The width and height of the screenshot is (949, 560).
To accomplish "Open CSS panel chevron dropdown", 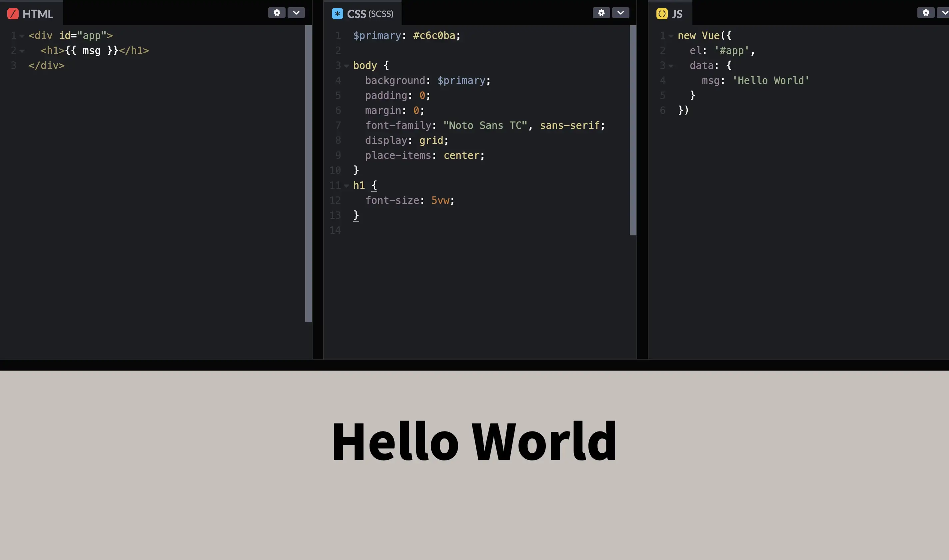I will [620, 13].
